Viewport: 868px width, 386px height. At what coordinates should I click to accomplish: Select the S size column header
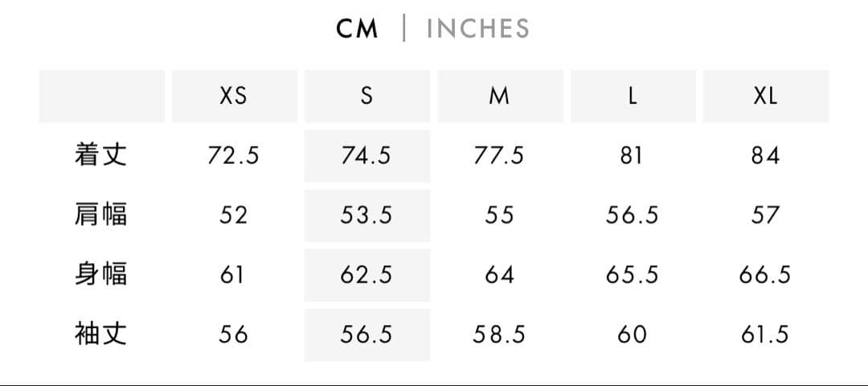coord(366,96)
